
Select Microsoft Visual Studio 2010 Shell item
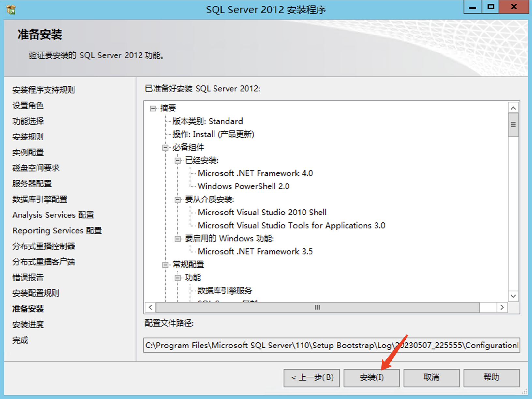tap(262, 213)
